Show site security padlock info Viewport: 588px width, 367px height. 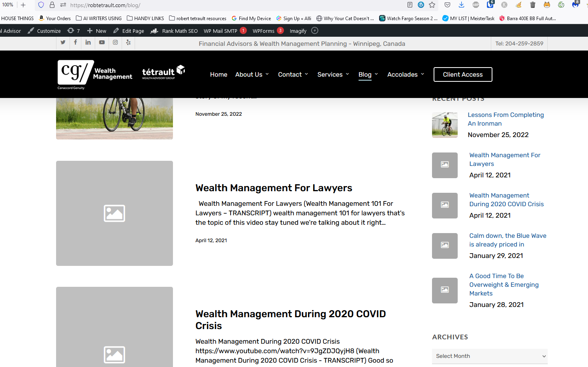click(52, 5)
